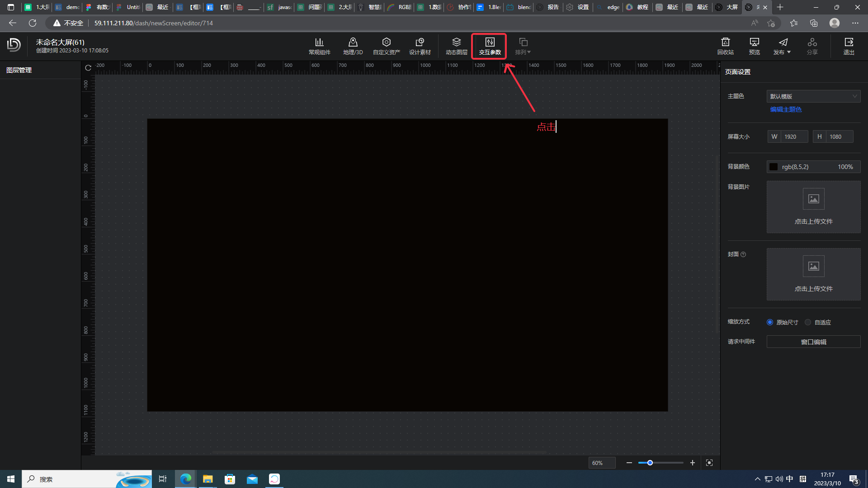This screenshot has height=488, width=868.
Task: Open Mail app from taskbar
Action: pyautogui.click(x=252, y=479)
